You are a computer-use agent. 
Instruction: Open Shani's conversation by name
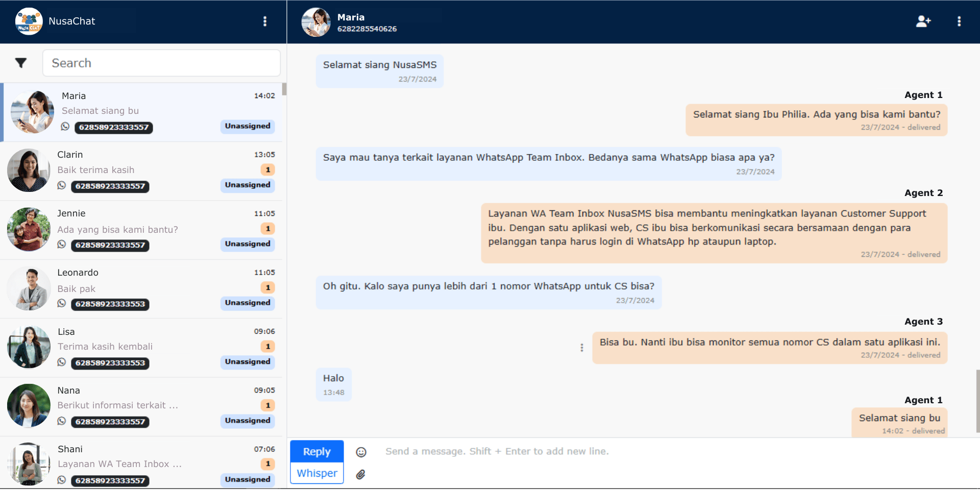click(x=70, y=449)
